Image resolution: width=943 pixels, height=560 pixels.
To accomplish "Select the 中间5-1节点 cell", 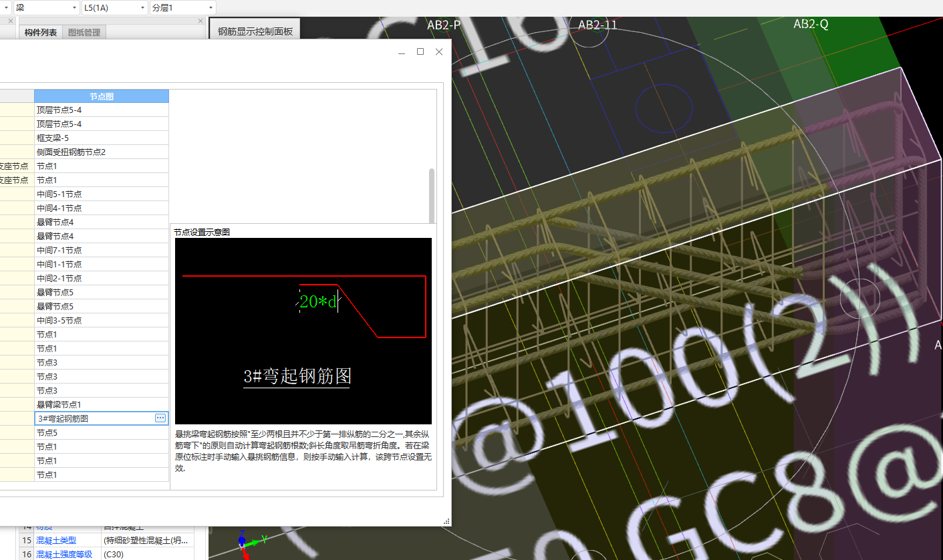I will [x=102, y=194].
